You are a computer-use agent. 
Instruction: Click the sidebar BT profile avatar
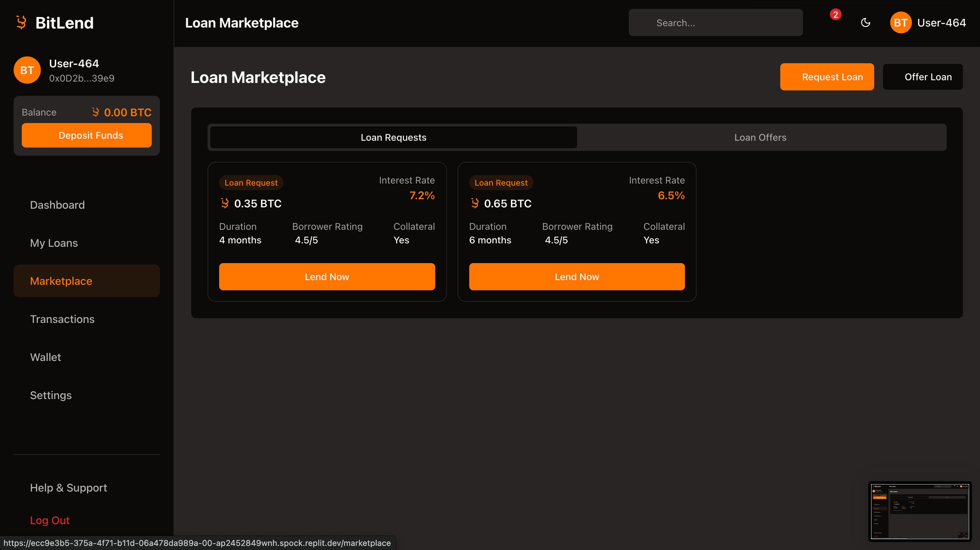[x=27, y=70]
